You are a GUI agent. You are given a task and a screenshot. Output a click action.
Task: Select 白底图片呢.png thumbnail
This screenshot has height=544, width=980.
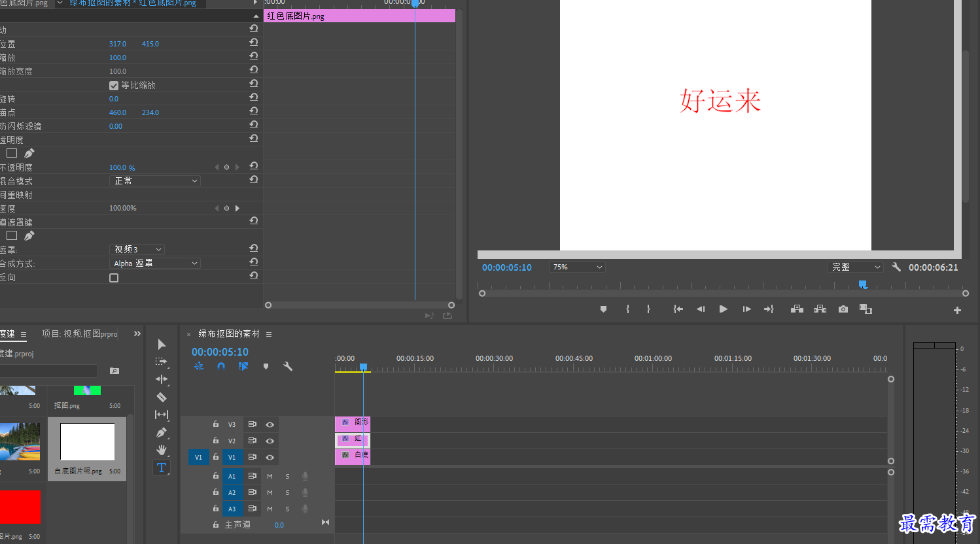[x=87, y=442]
